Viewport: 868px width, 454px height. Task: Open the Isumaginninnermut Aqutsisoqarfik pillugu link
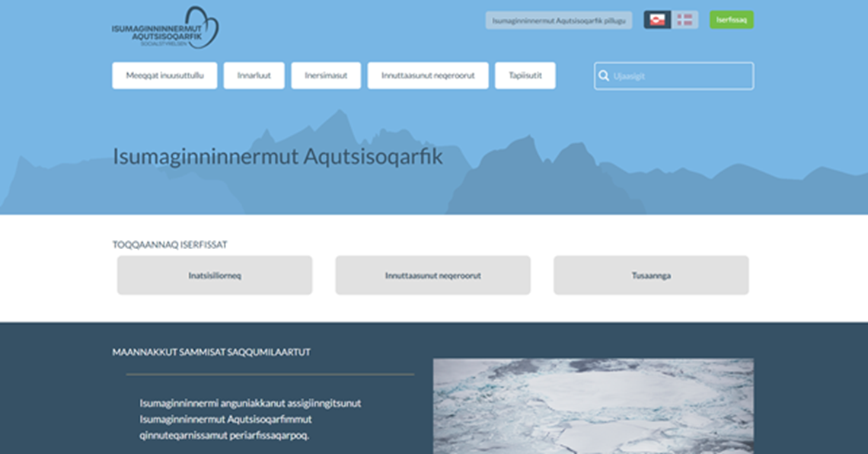[558, 21]
